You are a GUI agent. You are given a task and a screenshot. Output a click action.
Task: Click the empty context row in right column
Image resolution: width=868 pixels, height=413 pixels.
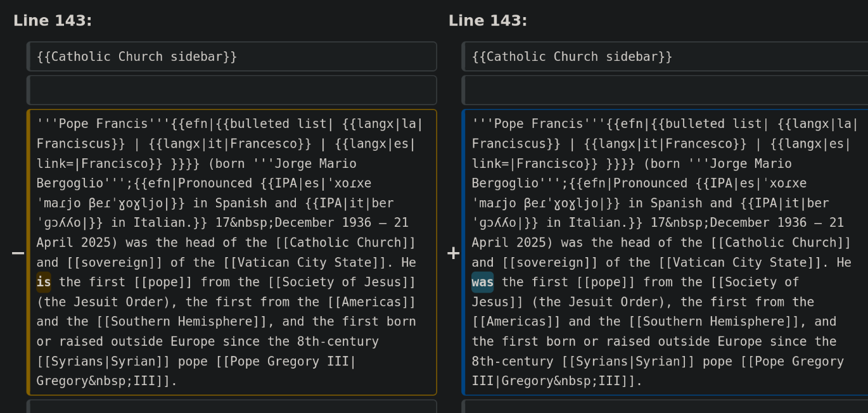point(665,90)
